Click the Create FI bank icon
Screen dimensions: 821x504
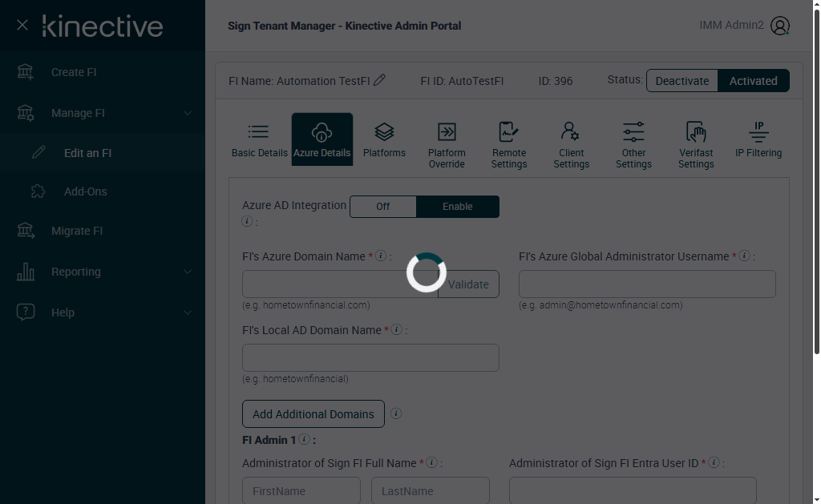click(x=25, y=72)
